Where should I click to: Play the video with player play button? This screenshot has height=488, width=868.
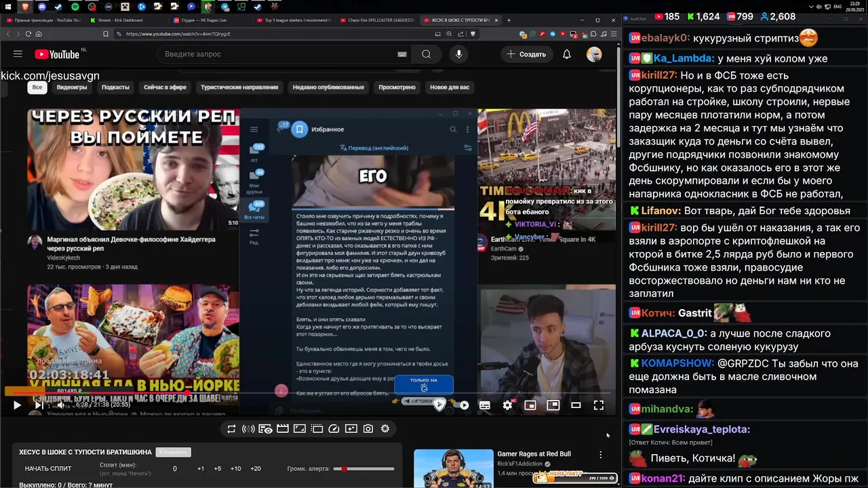17,405
